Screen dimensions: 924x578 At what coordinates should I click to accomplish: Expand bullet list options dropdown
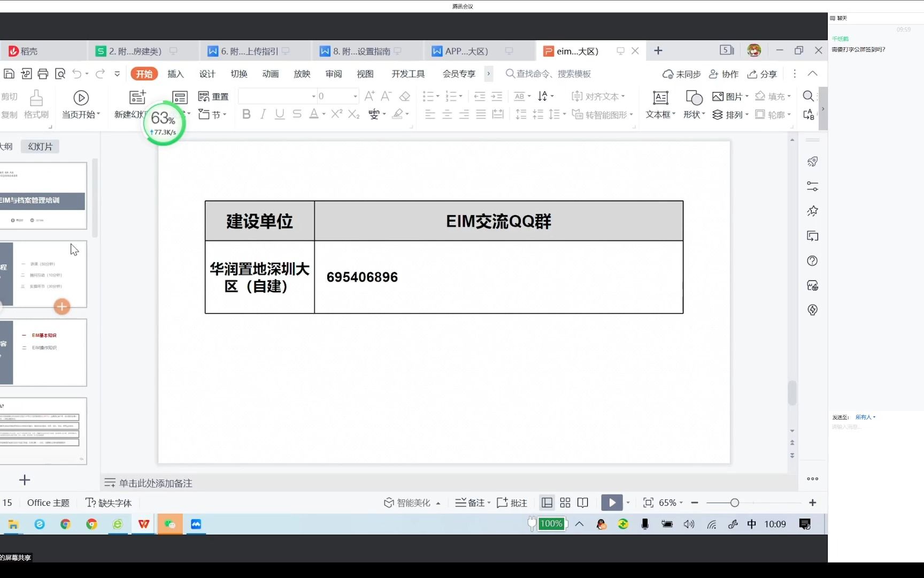point(437,96)
